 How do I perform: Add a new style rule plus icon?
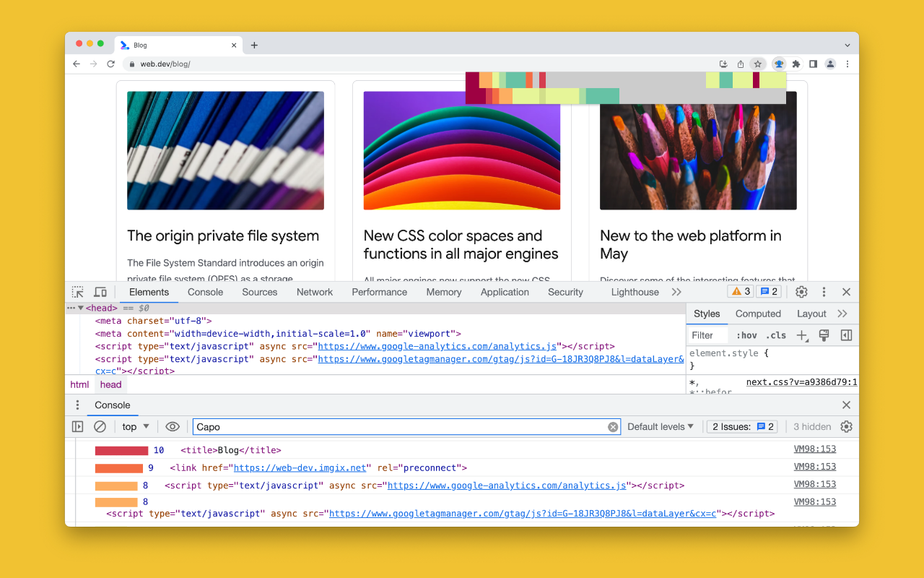click(801, 335)
